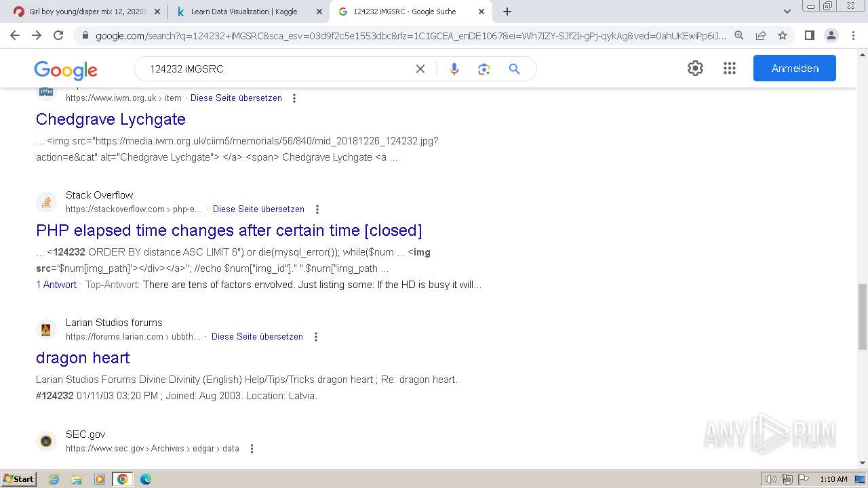
Task: Click the Google logo
Action: tap(66, 70)
